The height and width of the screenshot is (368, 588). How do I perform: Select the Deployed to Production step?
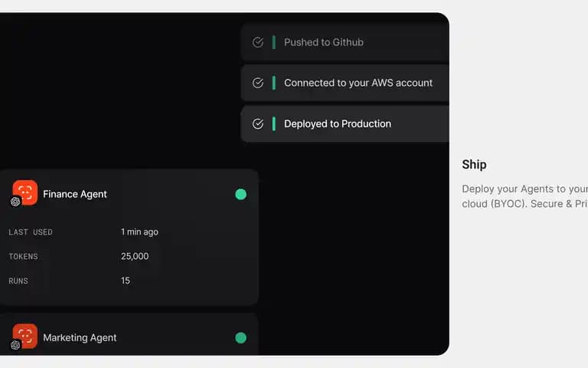345,123
